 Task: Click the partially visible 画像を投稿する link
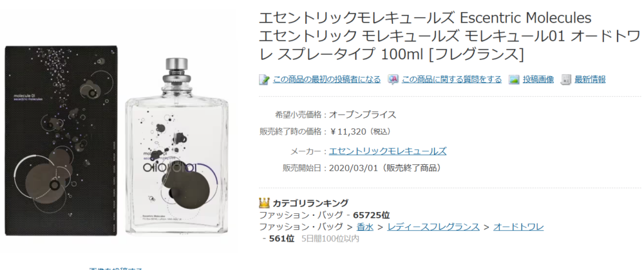(116, 268)
